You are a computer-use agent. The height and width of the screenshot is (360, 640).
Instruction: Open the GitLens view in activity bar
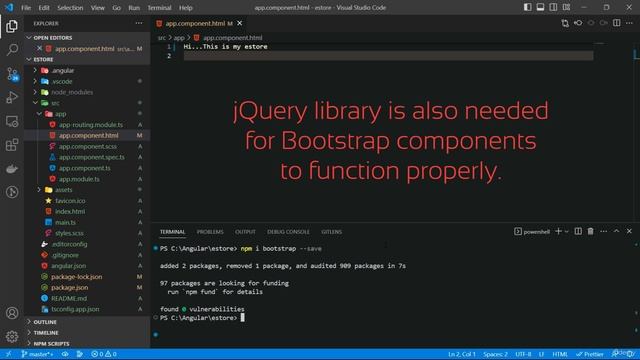[12, 192]
